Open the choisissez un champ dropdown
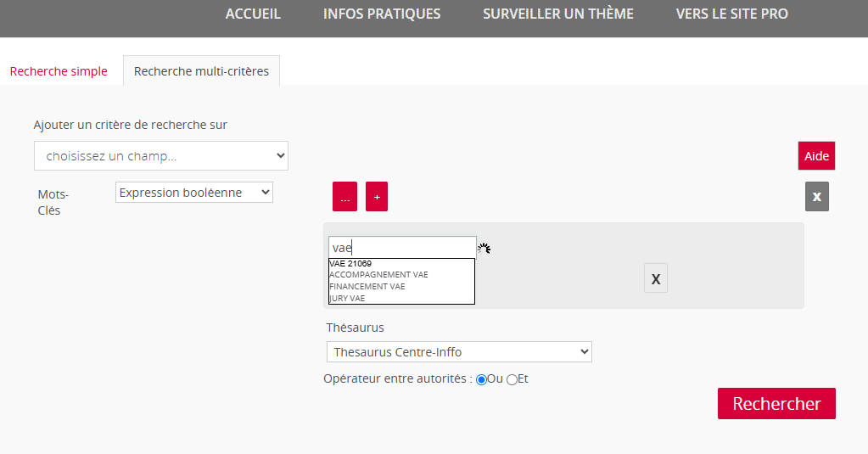The image size is (868, 454). 161,155
